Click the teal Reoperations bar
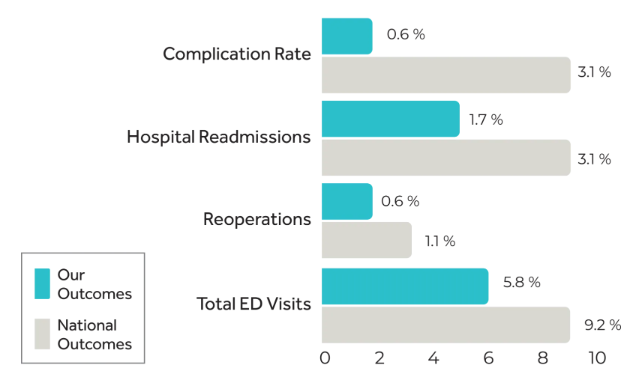 point(347,201)
